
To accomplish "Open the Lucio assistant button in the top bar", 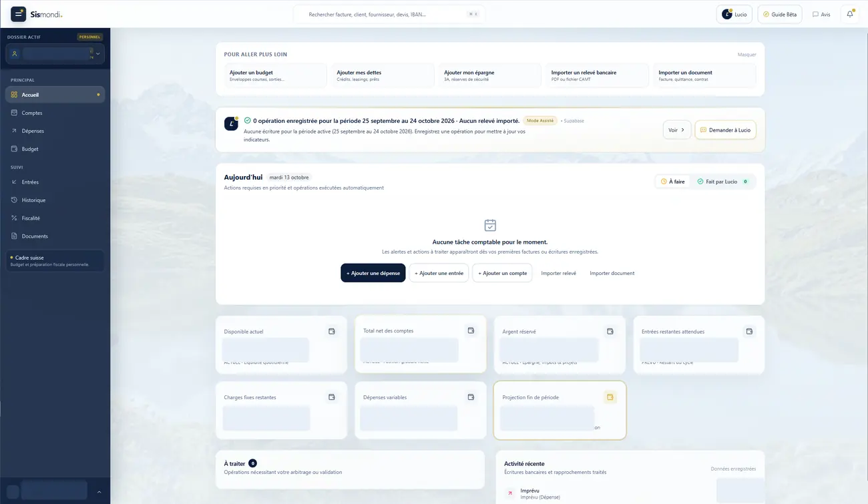I will click(x=734, y=14).
